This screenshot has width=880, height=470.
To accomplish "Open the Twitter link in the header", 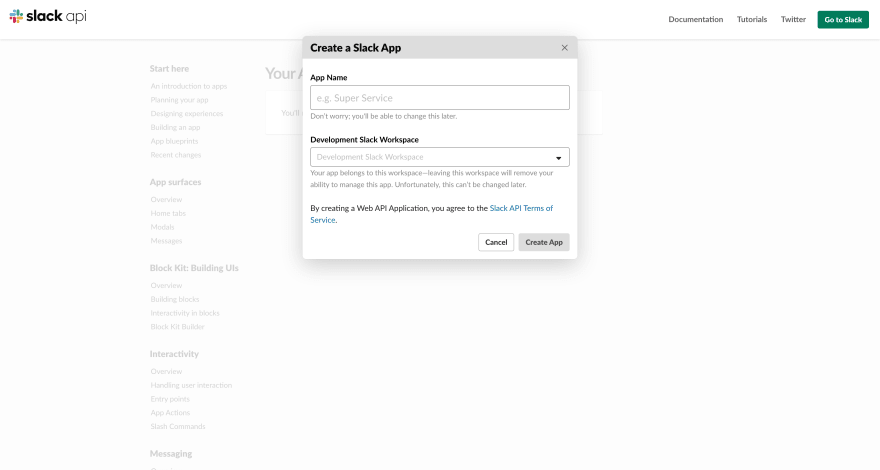I will click(793, 19).
